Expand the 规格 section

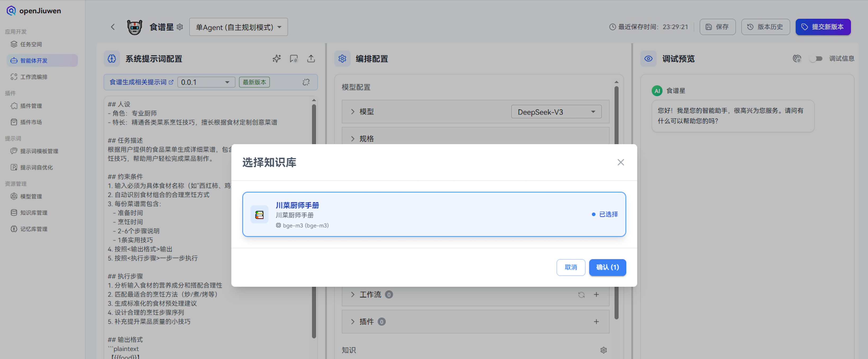[x=366, y=139]
